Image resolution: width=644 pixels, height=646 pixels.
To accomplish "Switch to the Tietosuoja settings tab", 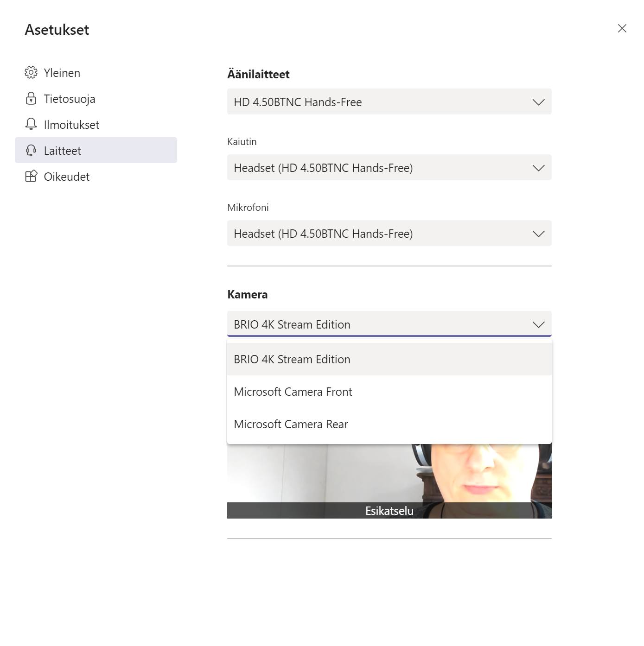I will pos(70,99).
